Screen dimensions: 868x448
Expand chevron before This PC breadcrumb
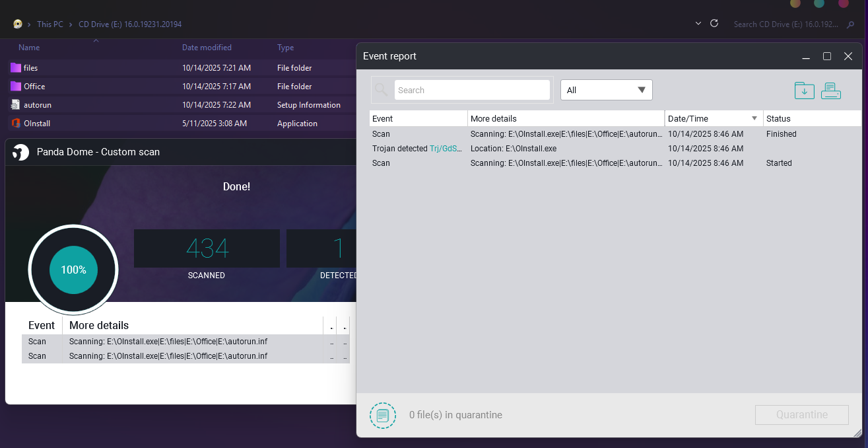pyautogui.click(x=29, y=24)
